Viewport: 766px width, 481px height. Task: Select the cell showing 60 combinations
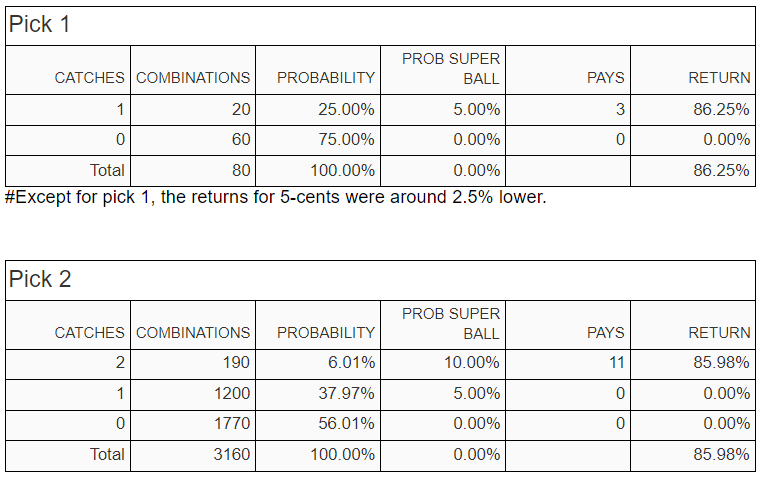coord(193,140)
